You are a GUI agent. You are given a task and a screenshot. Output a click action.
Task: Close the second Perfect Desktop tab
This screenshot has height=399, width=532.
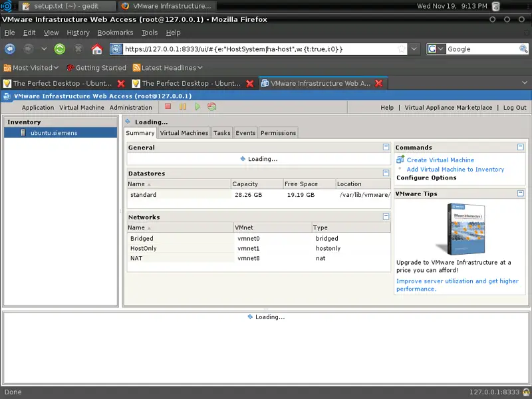[x=250, y=84]
